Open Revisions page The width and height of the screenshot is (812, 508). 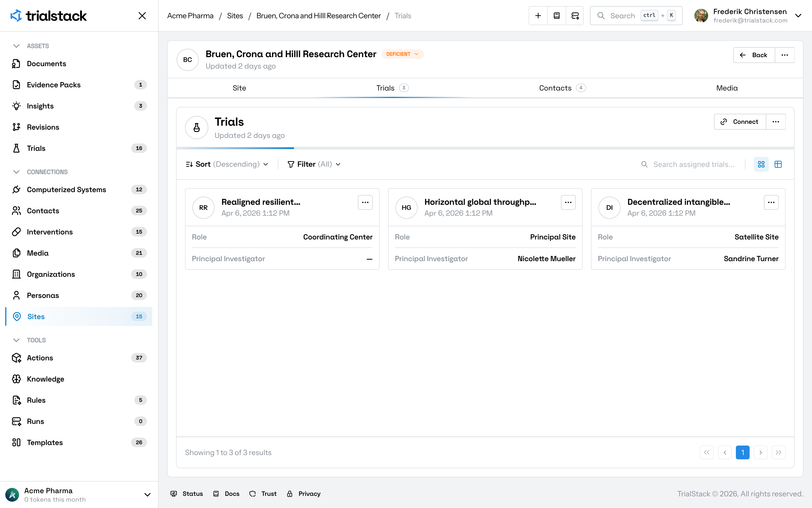(x=79, y=127)
